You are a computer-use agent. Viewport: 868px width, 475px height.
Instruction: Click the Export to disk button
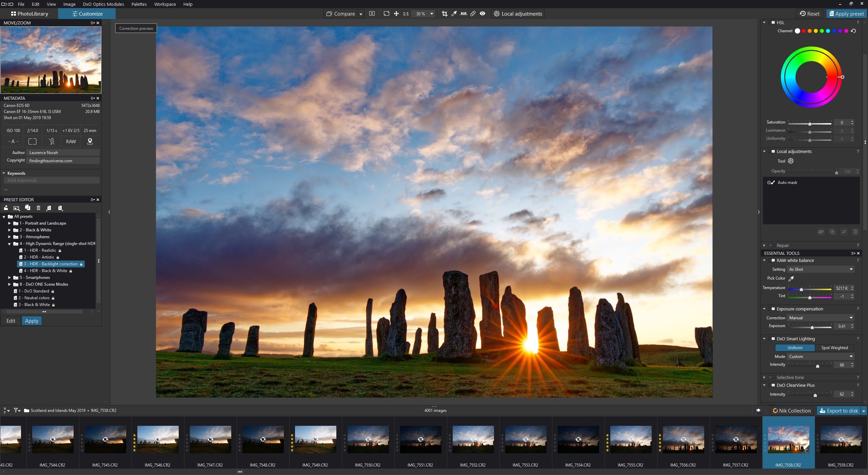click(839, 411)
